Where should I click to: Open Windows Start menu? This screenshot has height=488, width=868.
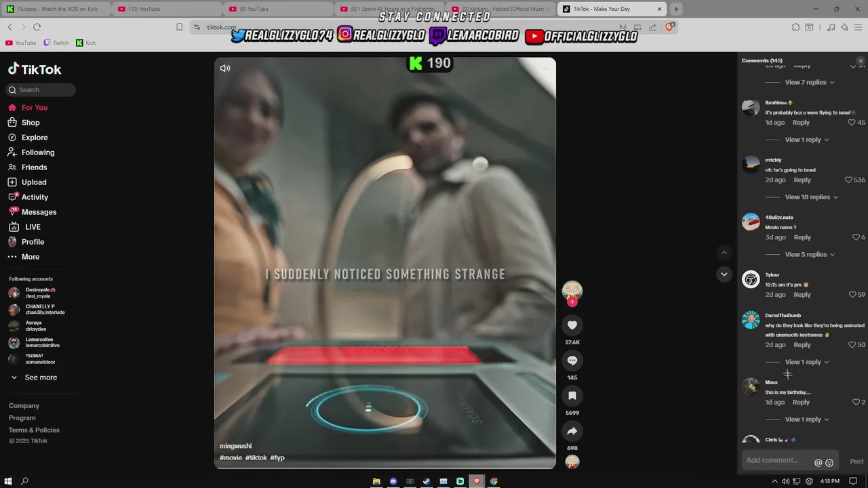click(7, 481)
